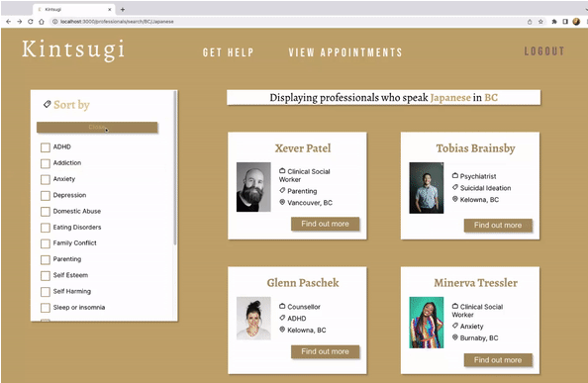Click Minerva Tressler's profile photo

click(427, 323)
